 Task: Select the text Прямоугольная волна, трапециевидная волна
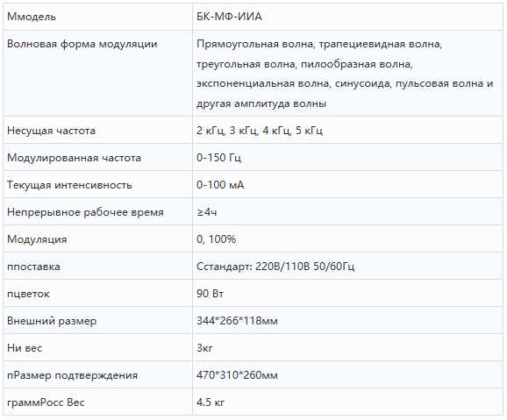(x=319, y=44)
